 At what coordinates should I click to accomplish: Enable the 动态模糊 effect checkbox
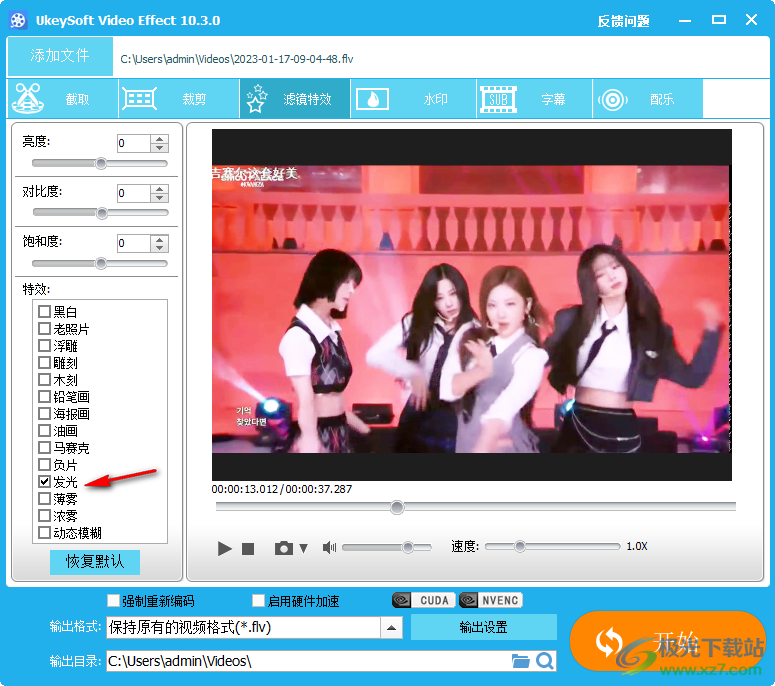[x=44, y=532]
